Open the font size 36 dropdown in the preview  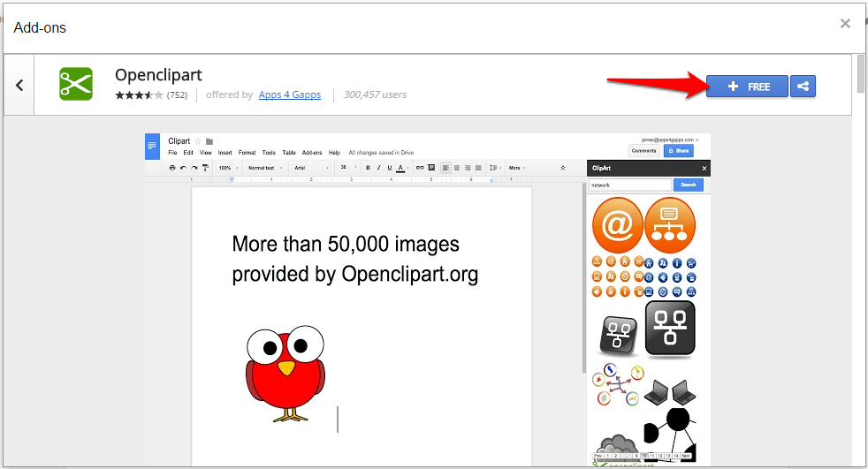point(347,168)
